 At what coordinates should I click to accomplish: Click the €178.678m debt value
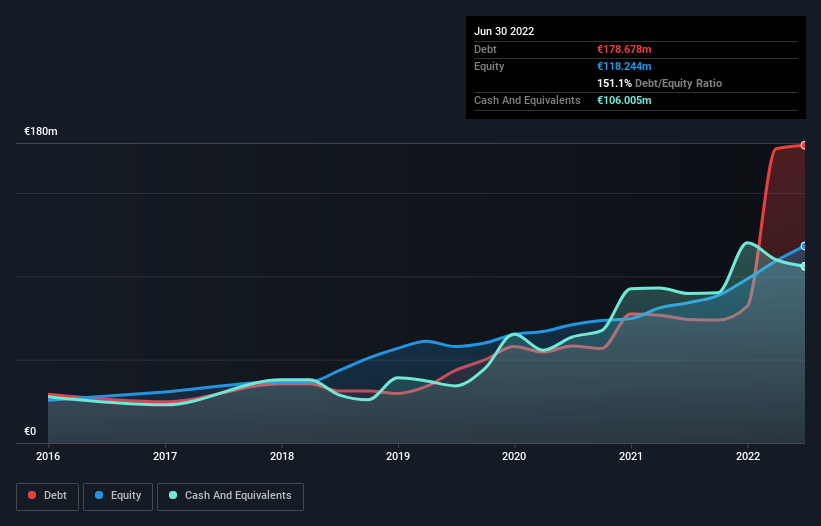(624, 49)
